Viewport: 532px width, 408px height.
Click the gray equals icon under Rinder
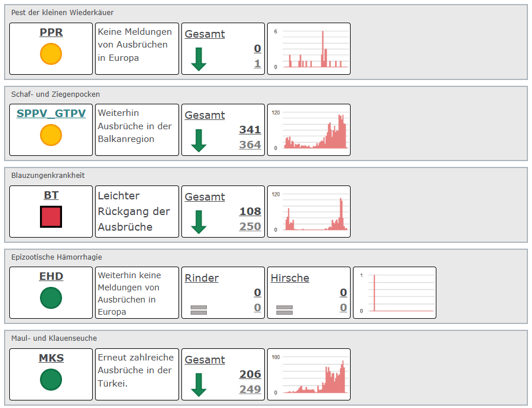199,309
